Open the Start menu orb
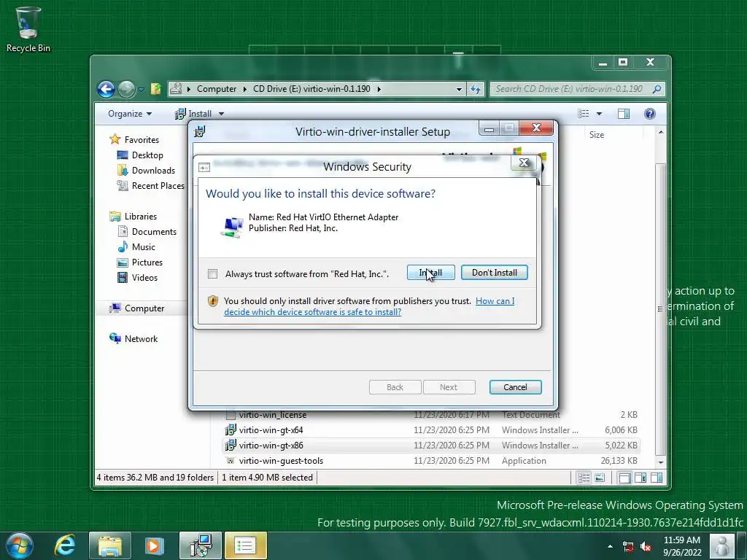747x560 pixels. pyautogui.click(x=19, y=545)
